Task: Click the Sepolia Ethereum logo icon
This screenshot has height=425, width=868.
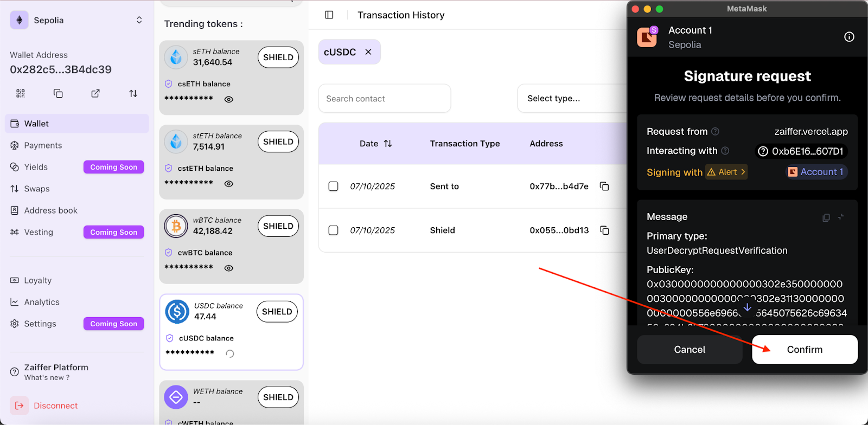Action: 20,20
